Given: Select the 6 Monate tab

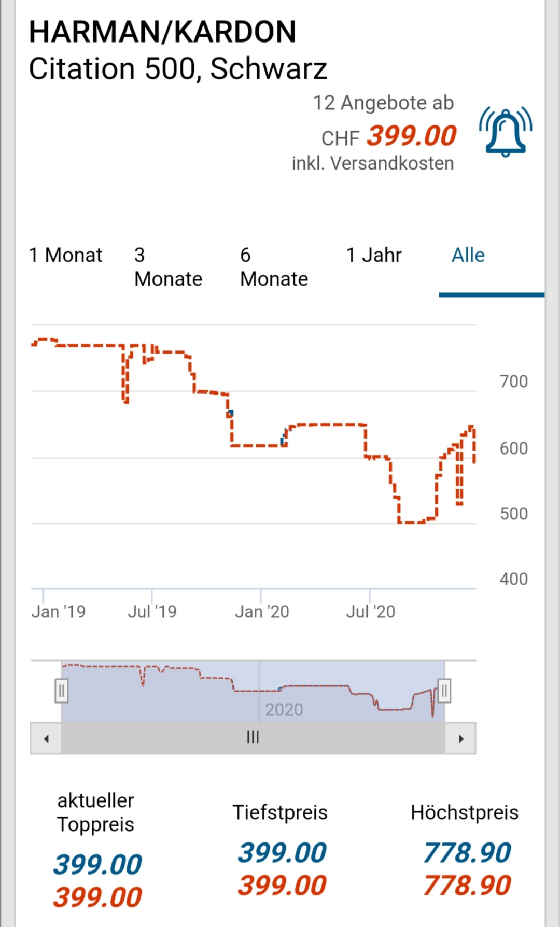Looking at the screenshot, I should 274,267.
